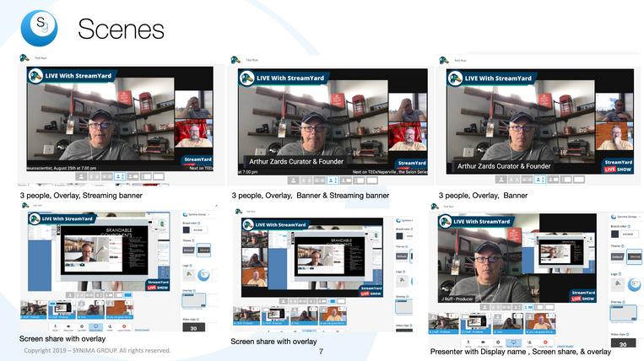This screenshot has width=644, height=361.
Task: Click Overlay help icon in Presenter with Display name scene
Action: pos(624,302)
